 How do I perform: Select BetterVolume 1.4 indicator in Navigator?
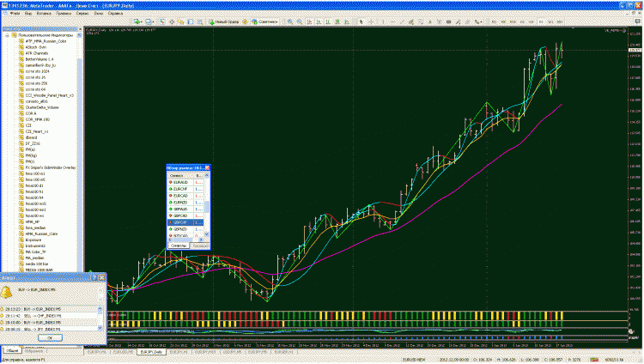tap(39, 59)
